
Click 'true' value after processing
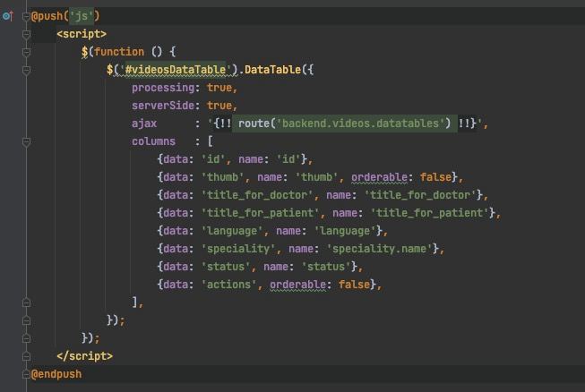219,88
